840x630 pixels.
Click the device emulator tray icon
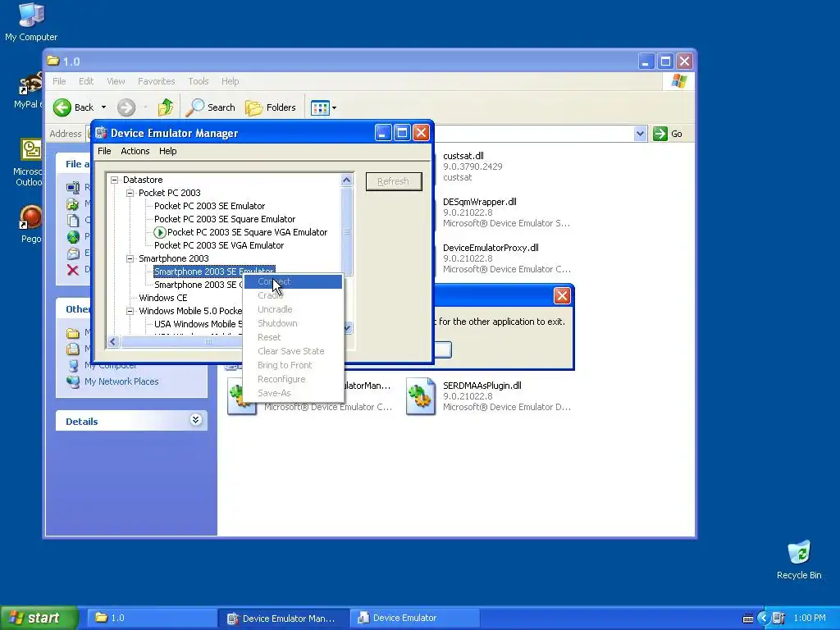pos(779,619)
